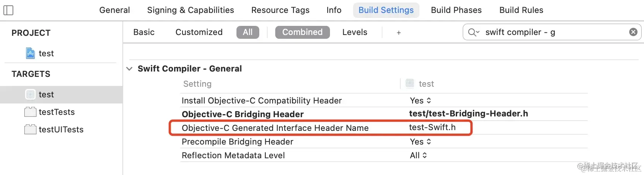Show Customized build settings
The image size is (644, 175).
click(x=199, y=32)
